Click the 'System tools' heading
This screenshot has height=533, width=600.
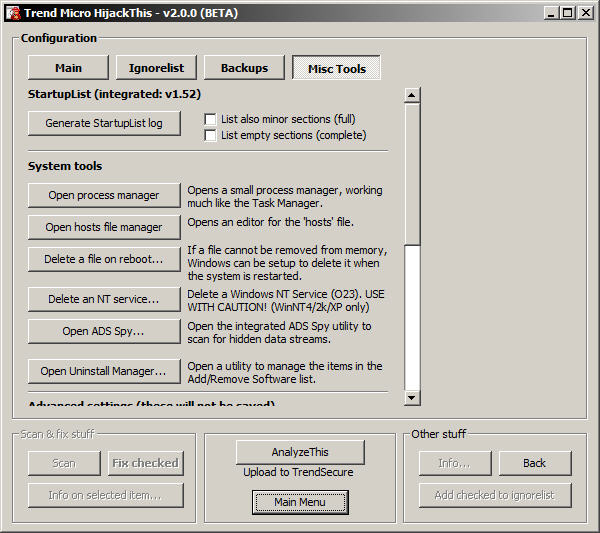65,166
